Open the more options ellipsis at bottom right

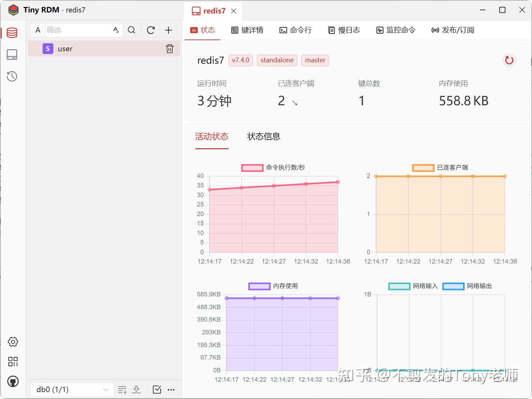(x=171, y=389)
